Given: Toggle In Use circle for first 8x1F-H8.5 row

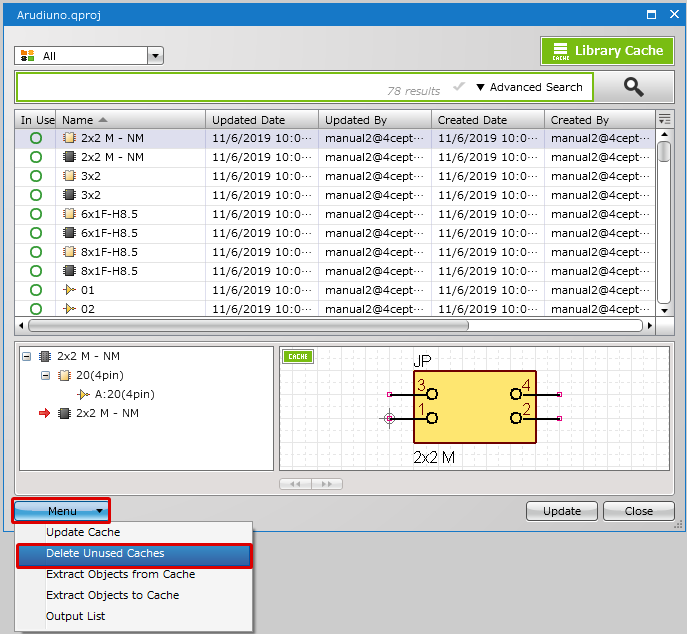Looking at the screenshot, I should 36,252.
